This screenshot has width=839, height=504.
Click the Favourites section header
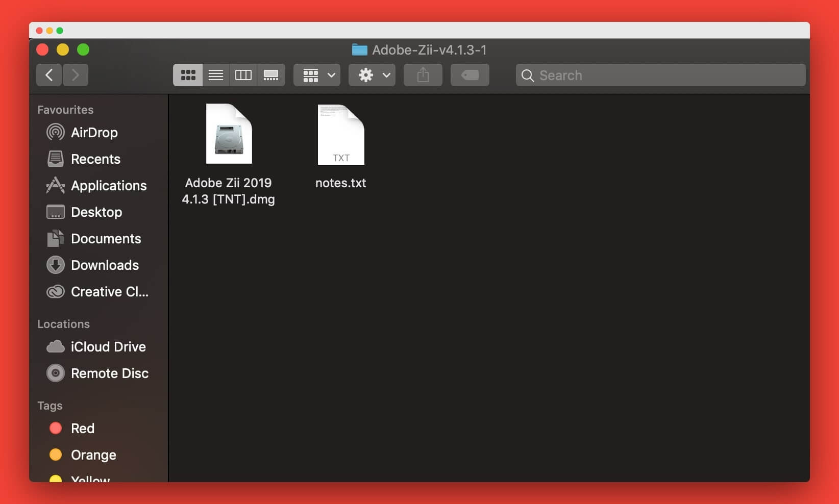point(65,110)
